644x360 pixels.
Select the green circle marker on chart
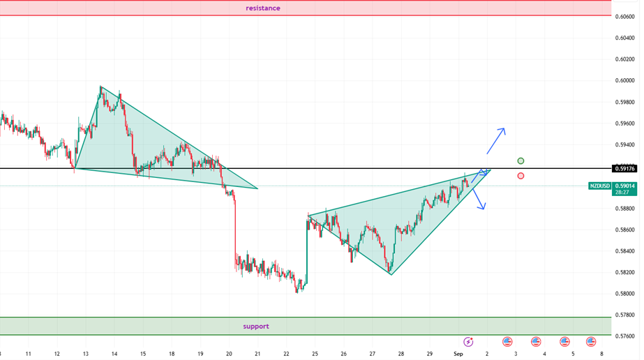[x=521, y=161]
